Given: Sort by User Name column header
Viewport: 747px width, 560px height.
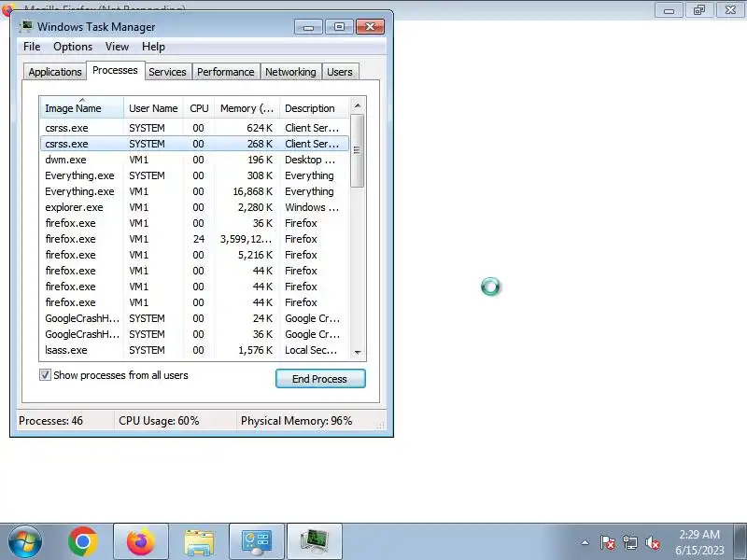Looking at the screenshot, I should (153, 108).
